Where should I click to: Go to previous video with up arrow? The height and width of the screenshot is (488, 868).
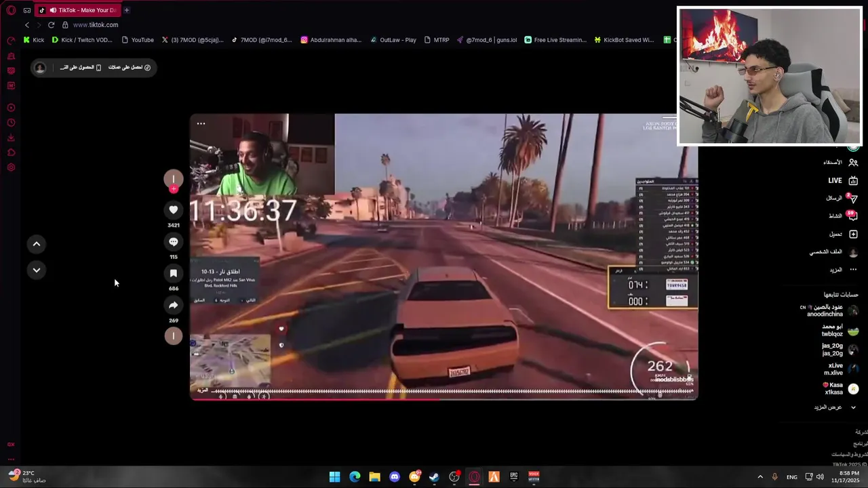point(37,244)
